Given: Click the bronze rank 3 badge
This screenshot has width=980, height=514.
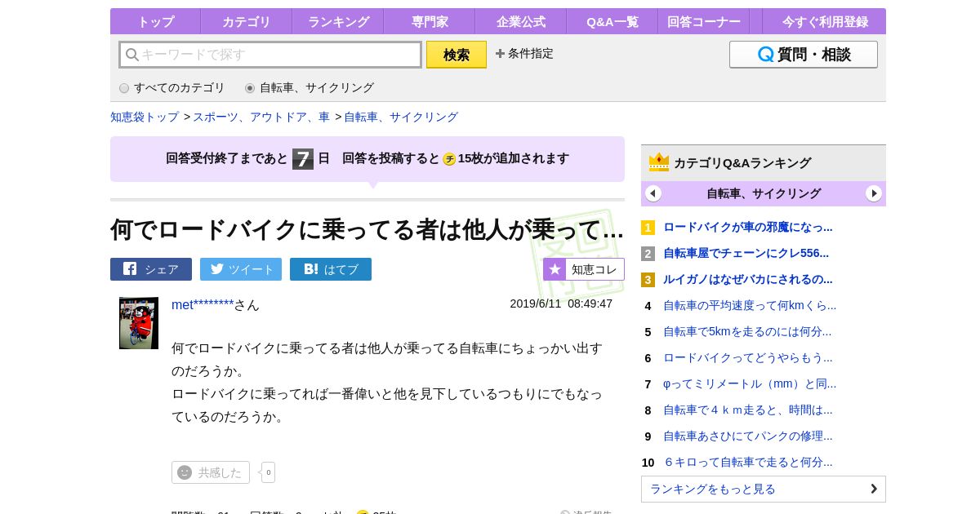Looking at the screenshot, I should click(x=648, y=280).
